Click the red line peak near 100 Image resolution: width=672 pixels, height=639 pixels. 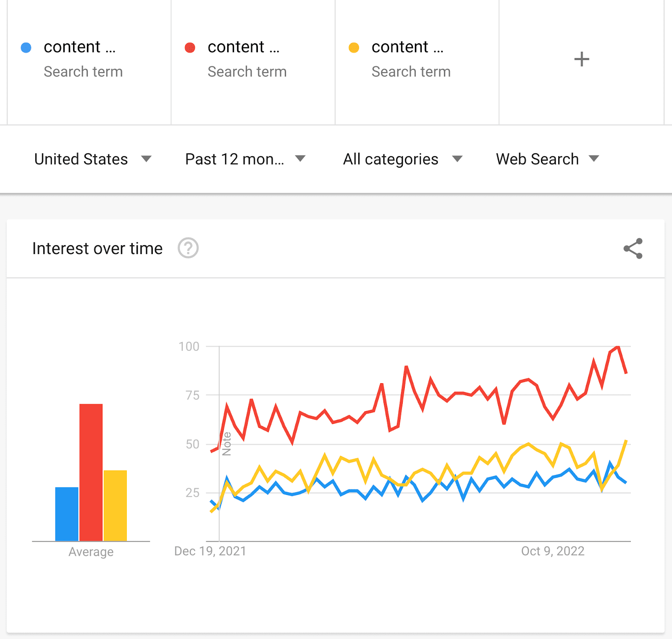pos(618,347)
